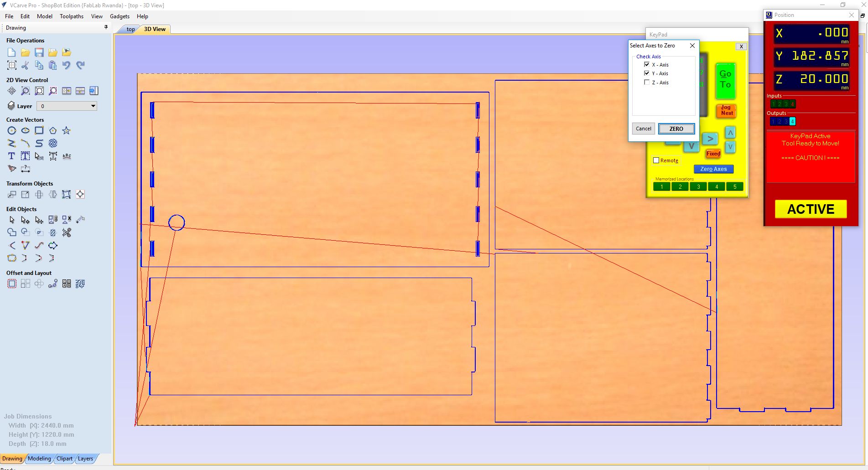Open the Draw Text tool

11,156
